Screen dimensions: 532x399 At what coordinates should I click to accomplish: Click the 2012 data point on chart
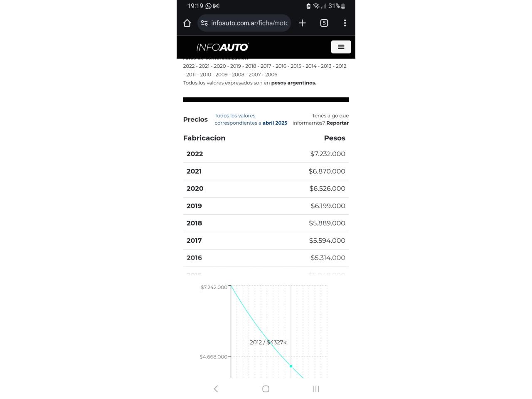pyautogui.click(x=291, y=366)
